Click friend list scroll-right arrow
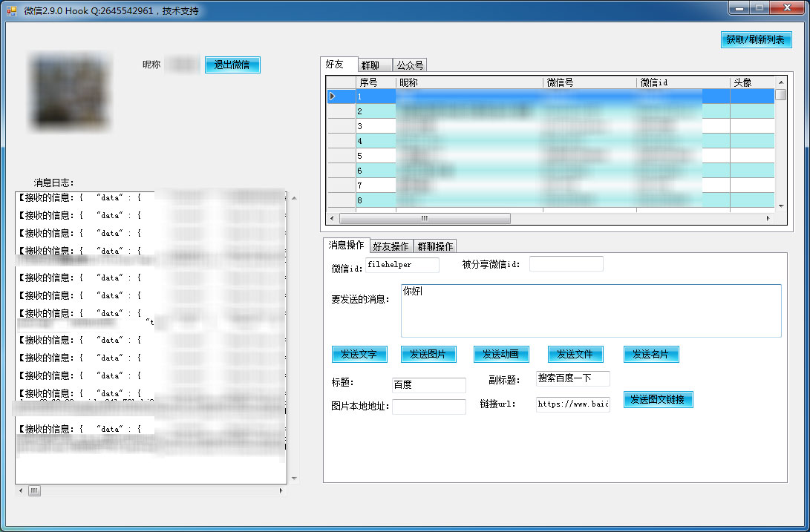The width and height of the screenshot is (810, 532). click(x=768, y=218)
